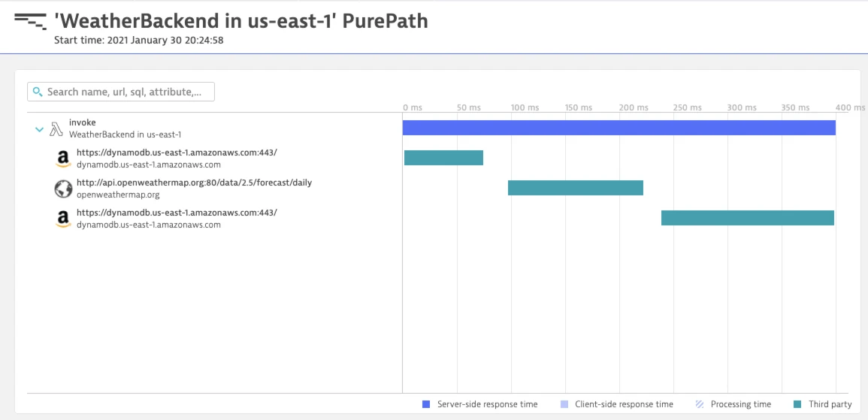The image size is (868, 420).
Task: Select the first https://dynamodb.us-east-1.amazonaws.com:443/ row
Action: (177, 153)
